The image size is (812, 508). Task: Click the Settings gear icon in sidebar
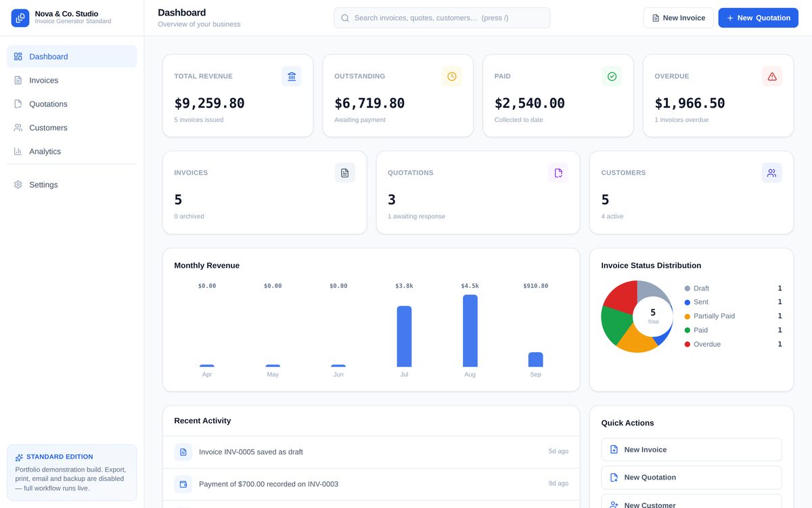coord(18,185)
